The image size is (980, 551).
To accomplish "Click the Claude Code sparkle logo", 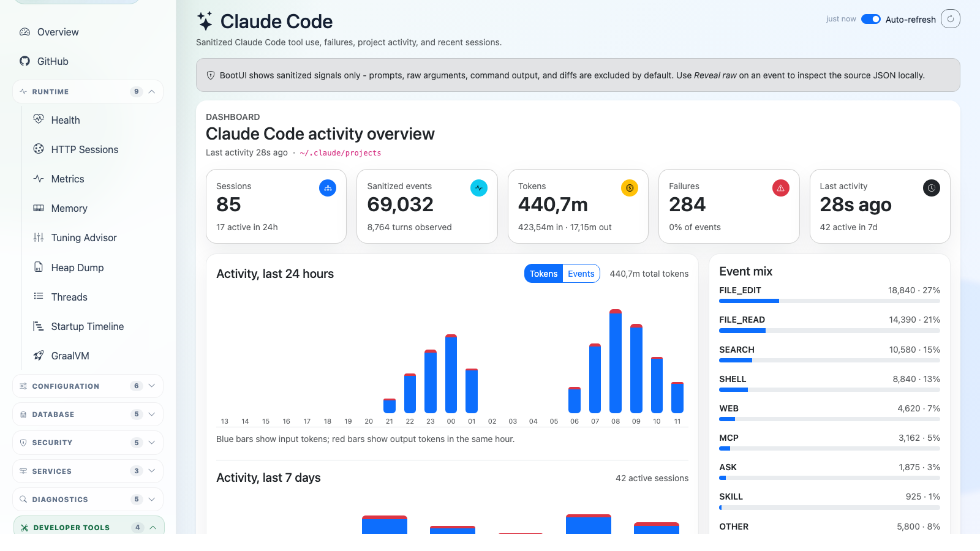I will 205,21.
